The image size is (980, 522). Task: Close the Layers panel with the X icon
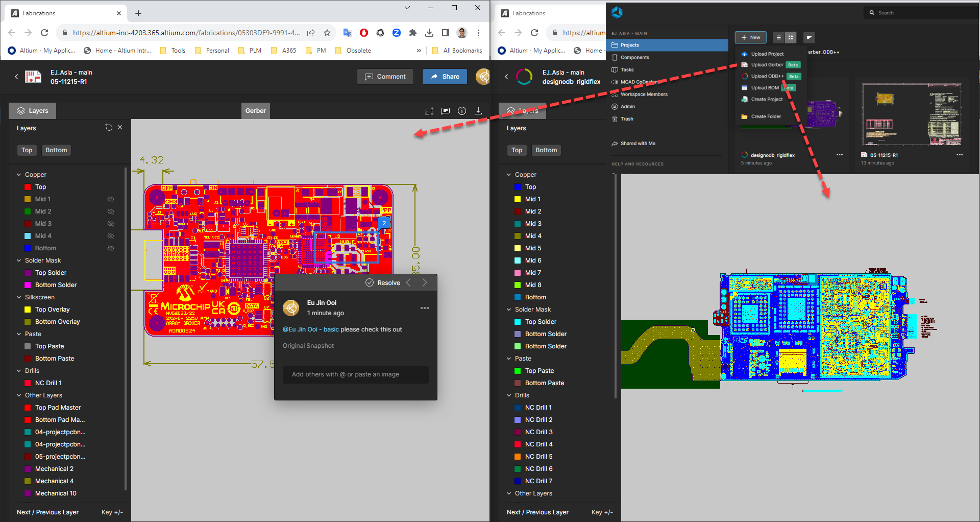120,128
